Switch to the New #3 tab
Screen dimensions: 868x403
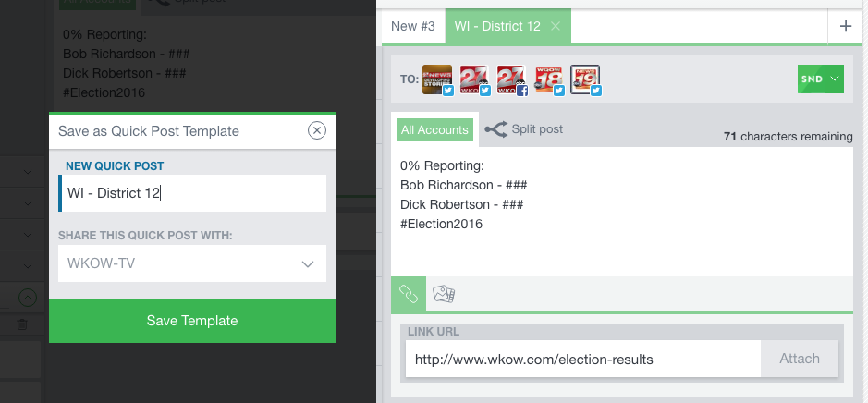click(413, 26)
